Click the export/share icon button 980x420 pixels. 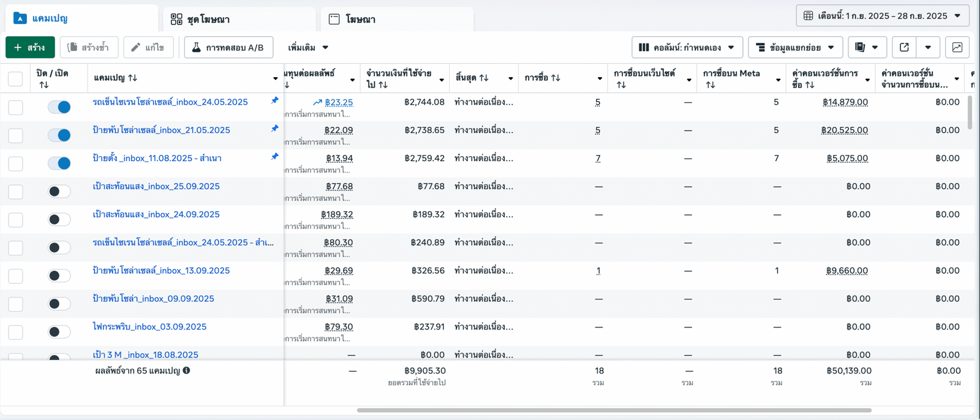click(904, 47)
